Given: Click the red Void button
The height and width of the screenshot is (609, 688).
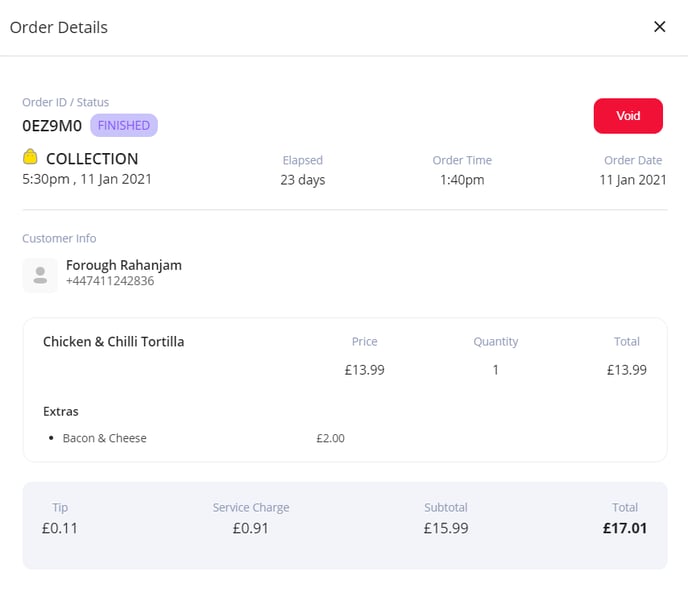Looking at the screenshot, I should coord(628,116).
